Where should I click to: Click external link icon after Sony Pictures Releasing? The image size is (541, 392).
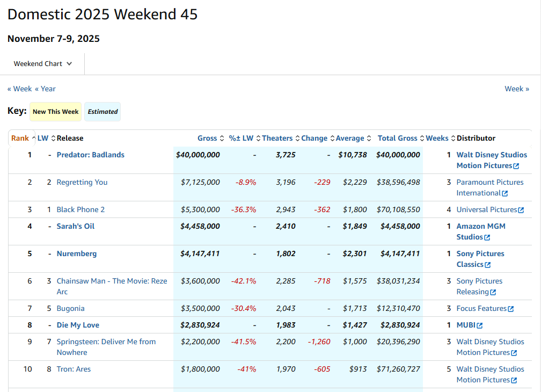click(493, 292)
